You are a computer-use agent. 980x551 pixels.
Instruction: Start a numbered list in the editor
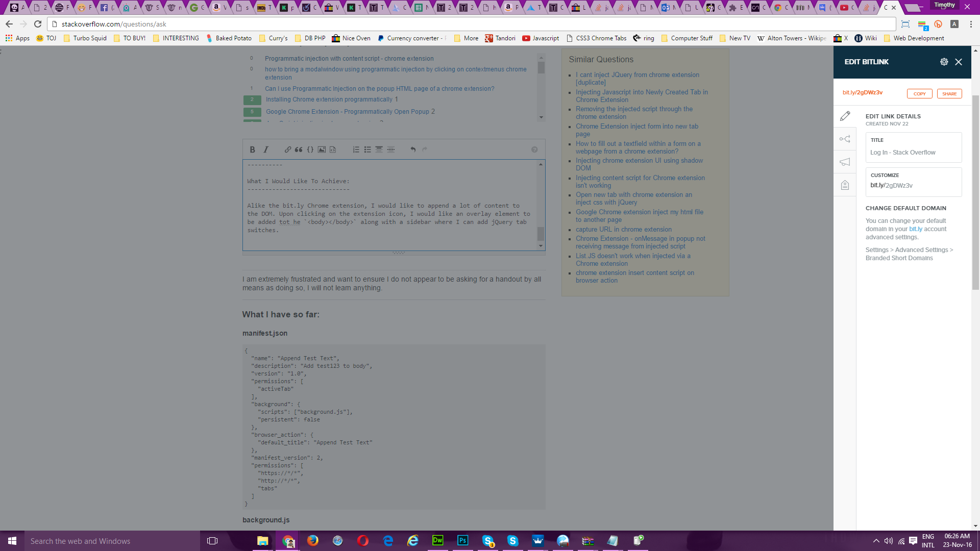click(x=356, y=149)
